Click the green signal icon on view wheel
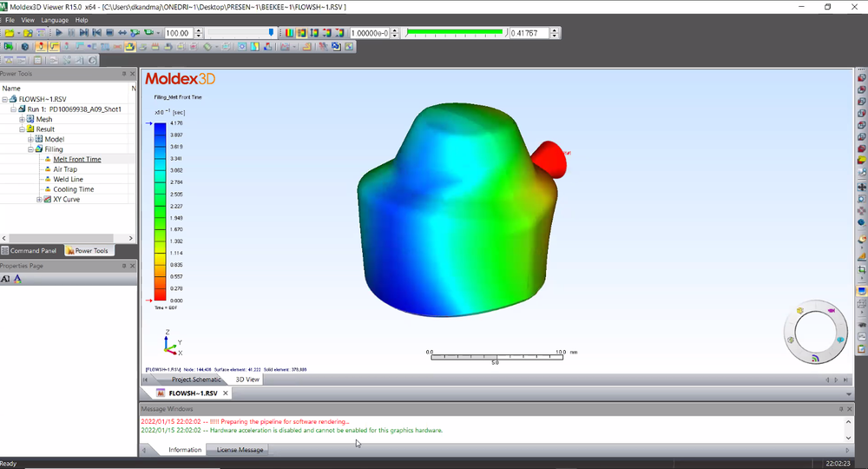 click(x=815, y=358)
